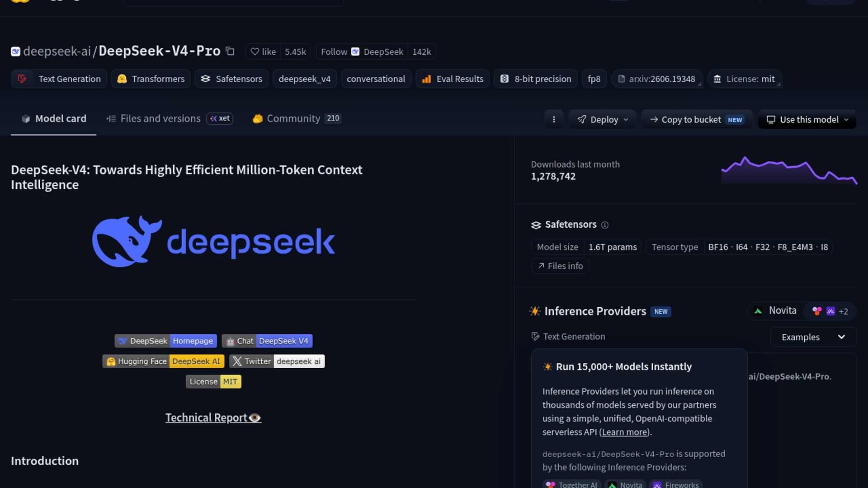Click Copy to bucket button
The height and width of the screenshot is (488, 868).
[x=697, y=120]
